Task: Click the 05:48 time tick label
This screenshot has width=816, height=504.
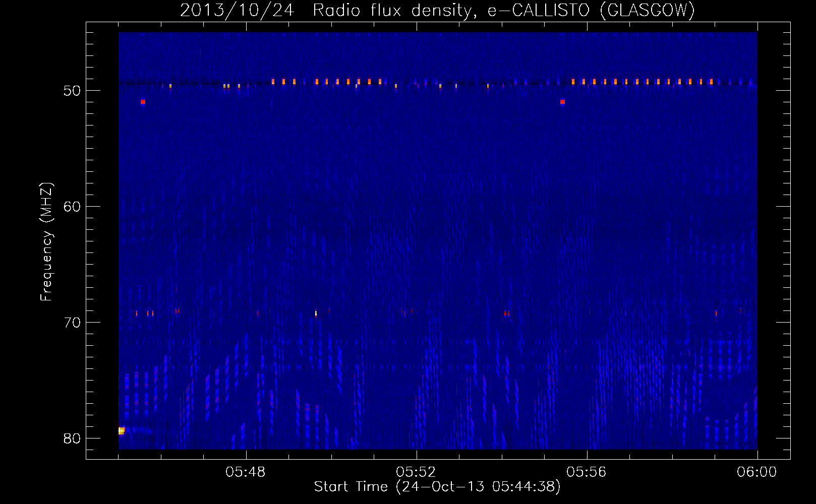Action: (246, 472)
